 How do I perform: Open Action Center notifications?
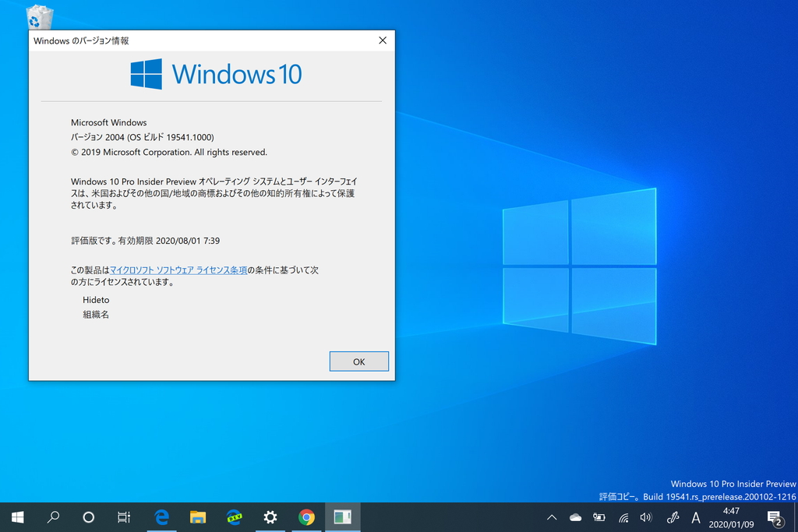pos(774,517)
